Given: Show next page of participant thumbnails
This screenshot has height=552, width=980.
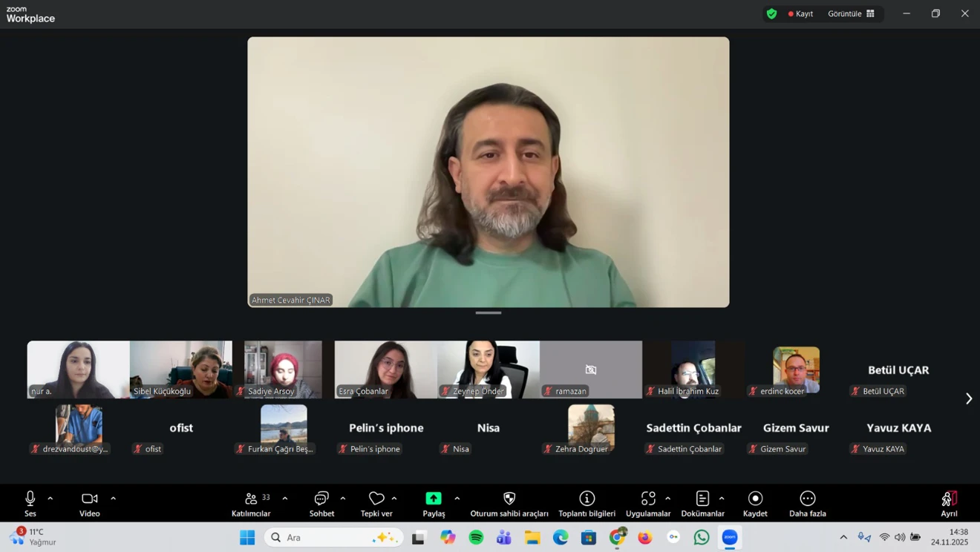Looking at the screenshot, I should tap(968, 398).
